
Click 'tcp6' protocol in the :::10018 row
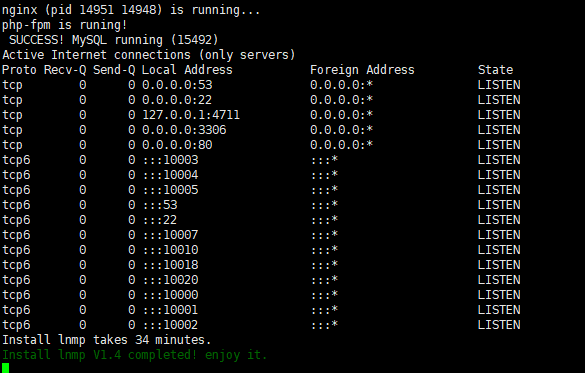click(x=16, y=265)
